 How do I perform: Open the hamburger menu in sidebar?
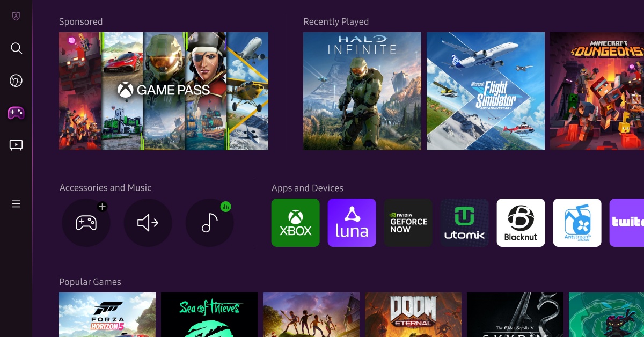[16, 204]
